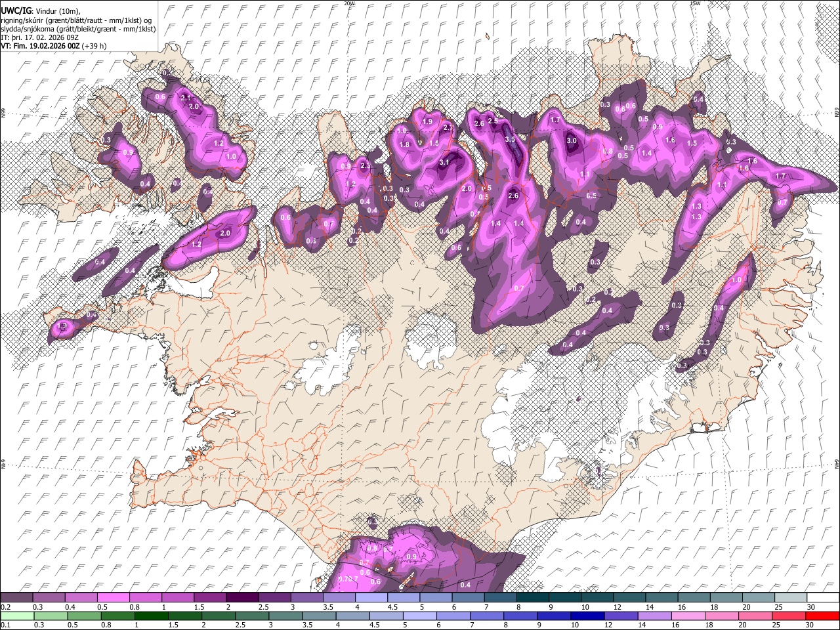This screenshot has height=630, width=840.
Task: Click the "25" label in the snow legend
Action: coord(778,607)
